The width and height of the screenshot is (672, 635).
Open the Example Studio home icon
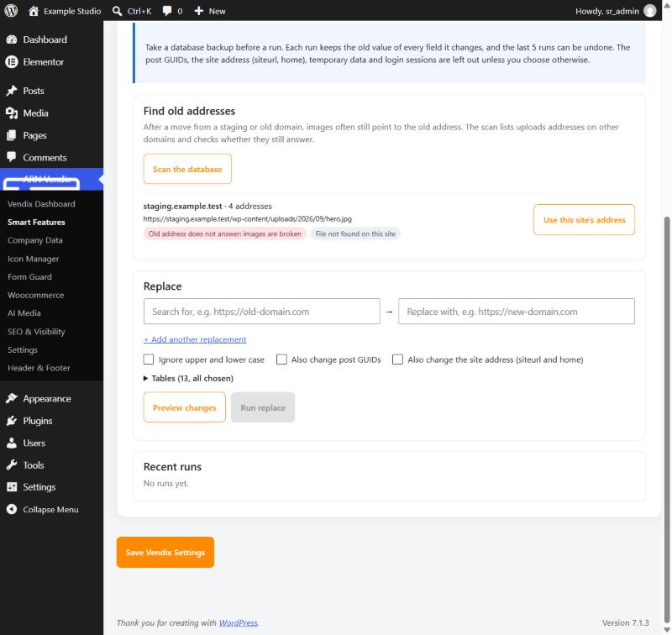point(34,11)
